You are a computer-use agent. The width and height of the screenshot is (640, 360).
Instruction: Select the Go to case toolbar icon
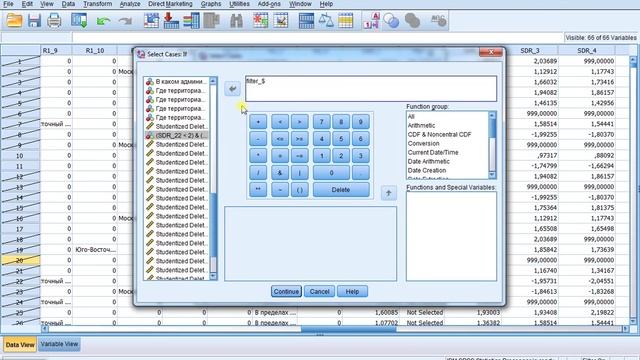(151, 20)
